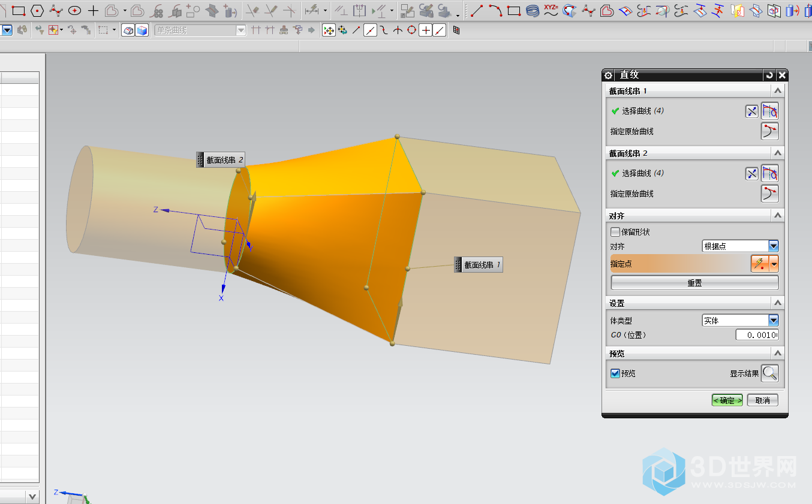Screen dimensions: 812x504
Task: Toggle the intersection snap plus icon
Action: [426, 30]
